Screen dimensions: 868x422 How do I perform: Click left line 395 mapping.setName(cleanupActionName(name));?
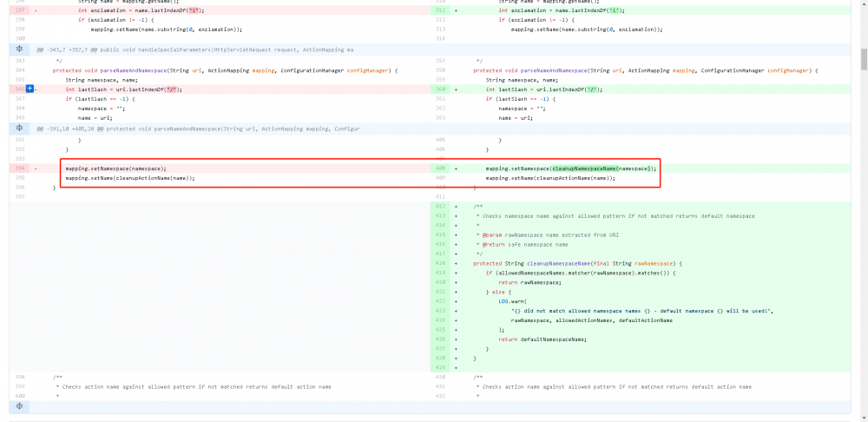[x=130, y=178]
